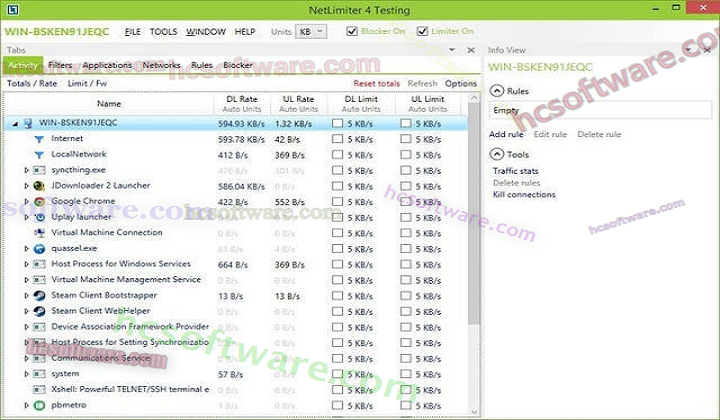
Task: Click the Empty rules list field
Action: [x=601, y=110]
